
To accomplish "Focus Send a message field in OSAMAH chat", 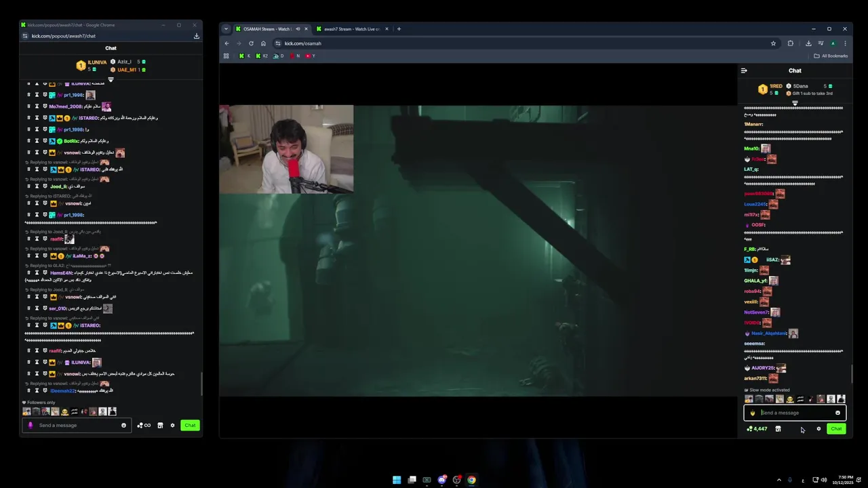I will tap(795, 413).
